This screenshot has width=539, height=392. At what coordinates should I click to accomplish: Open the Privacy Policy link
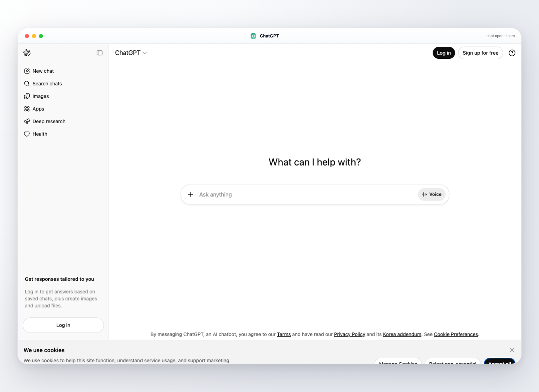pyautogui.click(x=350, y=334)
